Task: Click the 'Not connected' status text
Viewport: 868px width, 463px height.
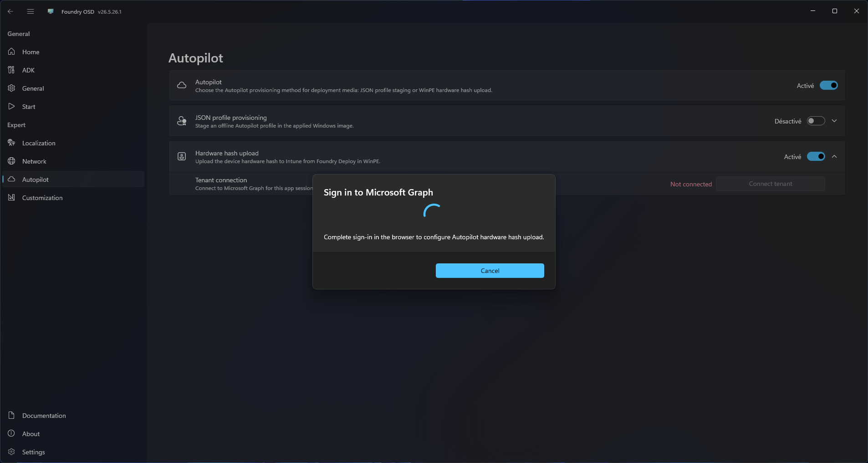Action: pos(691,184)
